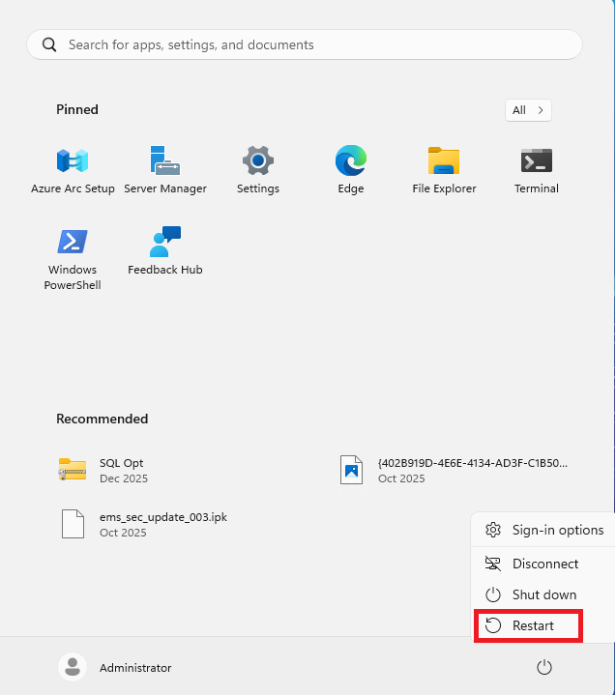Viewport: 616px width, 695px height.
Task: Open File Explorer from pinned apps
Action: (444, 170)
